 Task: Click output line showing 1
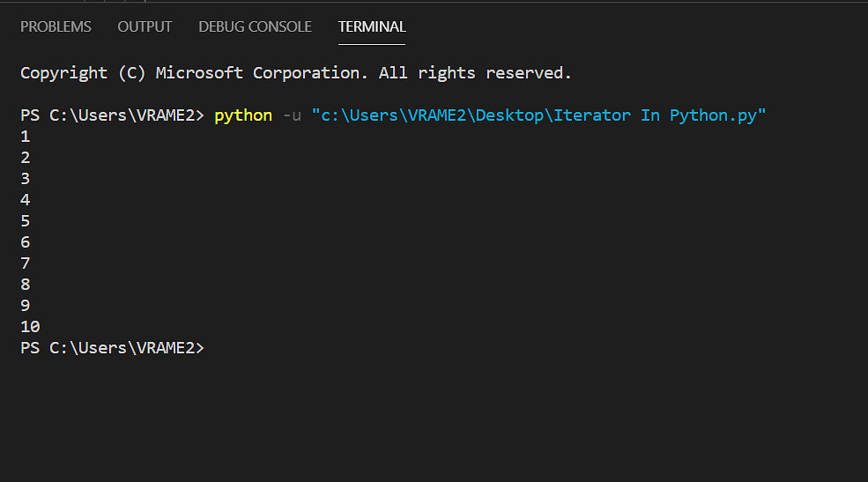[25, 137]
